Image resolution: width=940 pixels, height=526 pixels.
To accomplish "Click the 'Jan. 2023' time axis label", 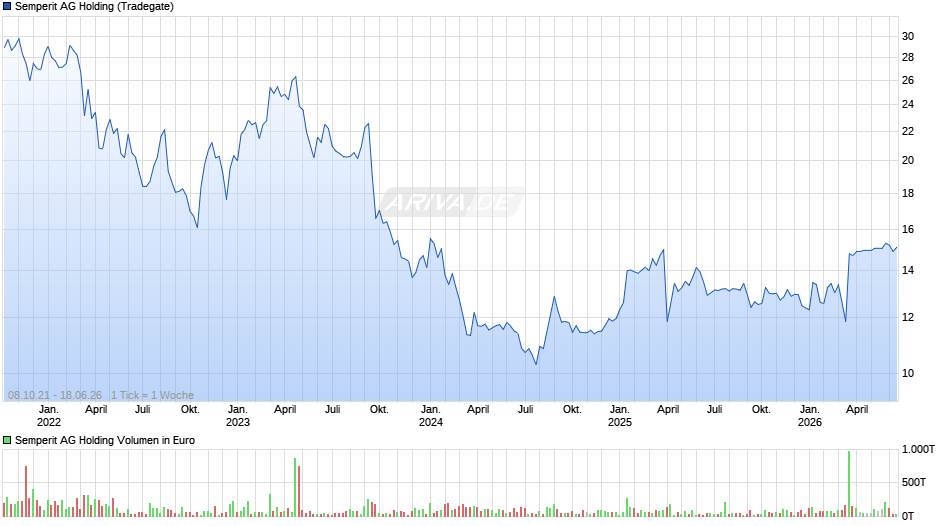I will 237,416.
